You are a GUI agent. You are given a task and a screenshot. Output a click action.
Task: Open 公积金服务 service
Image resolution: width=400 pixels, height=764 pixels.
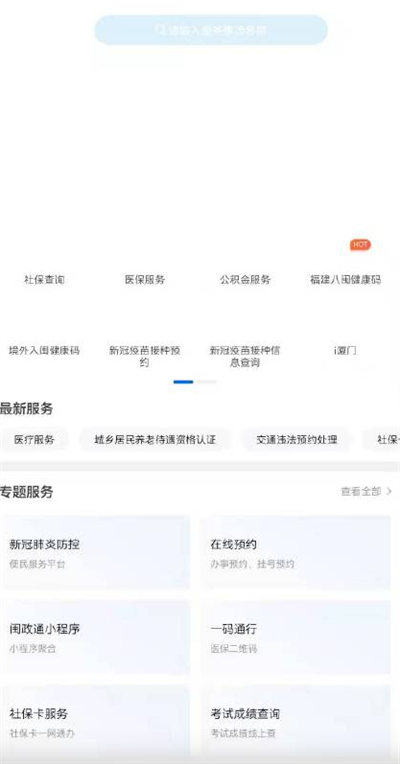245,280
